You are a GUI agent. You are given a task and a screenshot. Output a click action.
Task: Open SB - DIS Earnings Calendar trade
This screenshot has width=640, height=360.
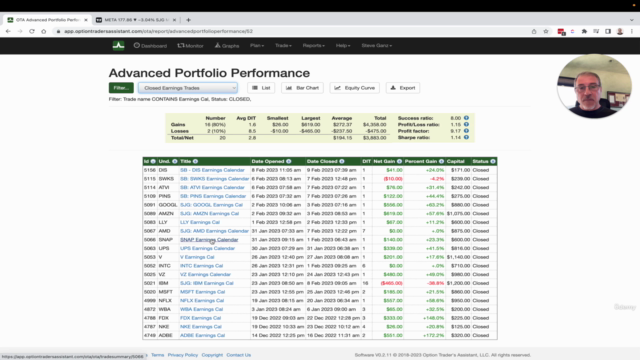click(212, 170)
